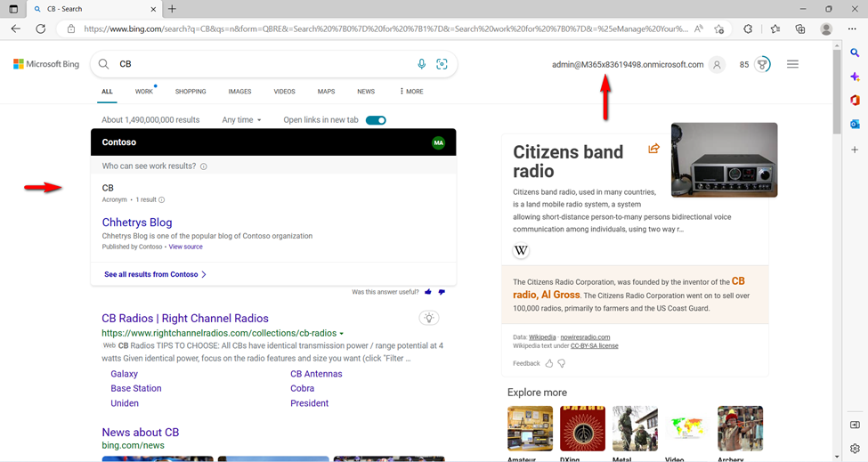Give thumbs down to the knowledge card feedback
This screenshot has width=868, height=462.
(562, 363)
